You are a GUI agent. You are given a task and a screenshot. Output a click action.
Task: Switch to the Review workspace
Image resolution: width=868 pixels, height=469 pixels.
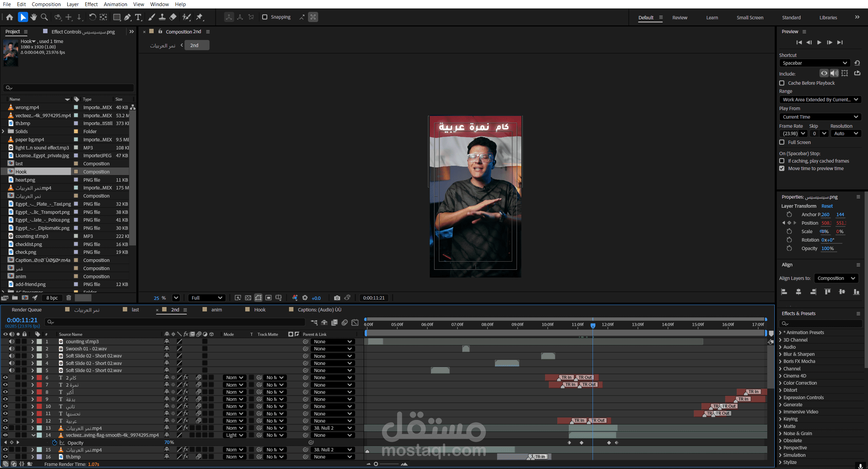[x=679, y=18]
